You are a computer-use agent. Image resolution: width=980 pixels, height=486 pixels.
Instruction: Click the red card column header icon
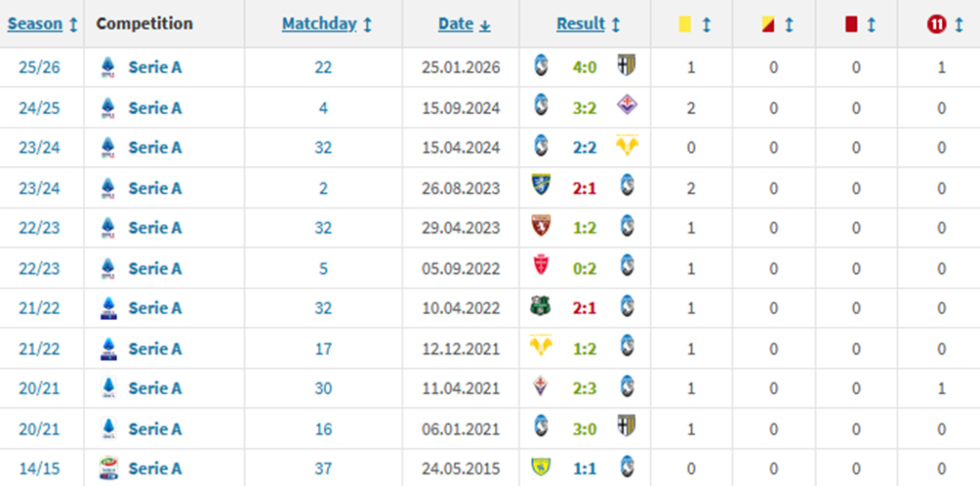[848, 24]
